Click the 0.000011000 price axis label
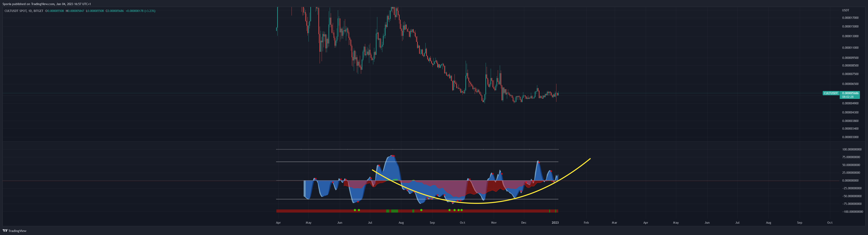This screenshot has width=868, height=235. point(850,48)
